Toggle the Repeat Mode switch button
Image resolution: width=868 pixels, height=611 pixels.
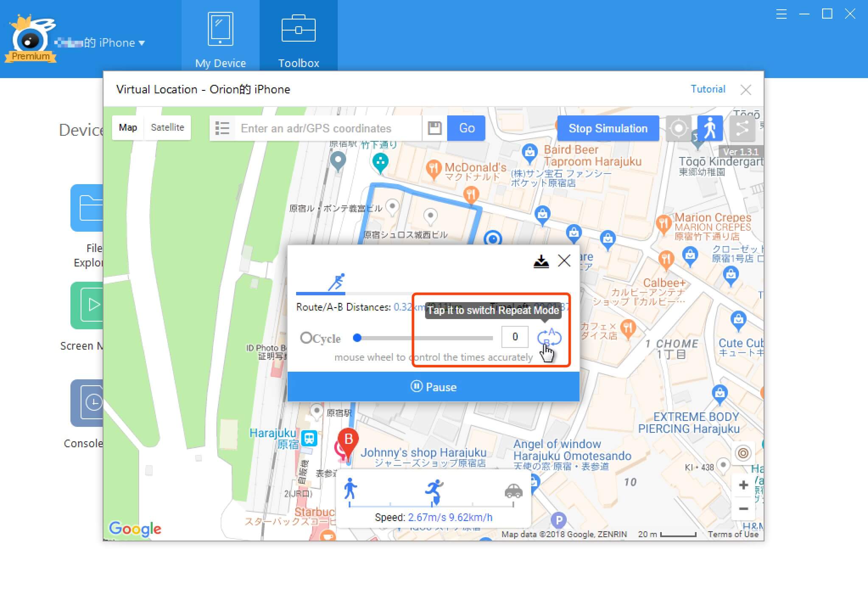[x=549, y=337]
